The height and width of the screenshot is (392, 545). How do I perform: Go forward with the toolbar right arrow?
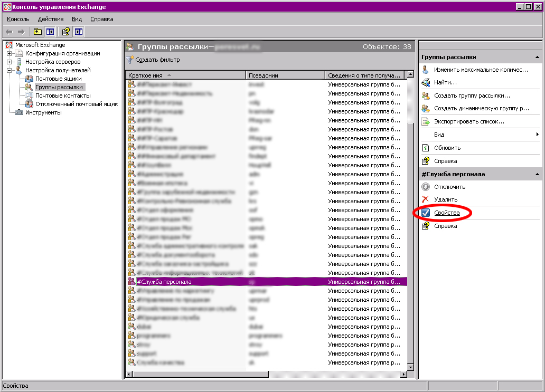[21, 32]
